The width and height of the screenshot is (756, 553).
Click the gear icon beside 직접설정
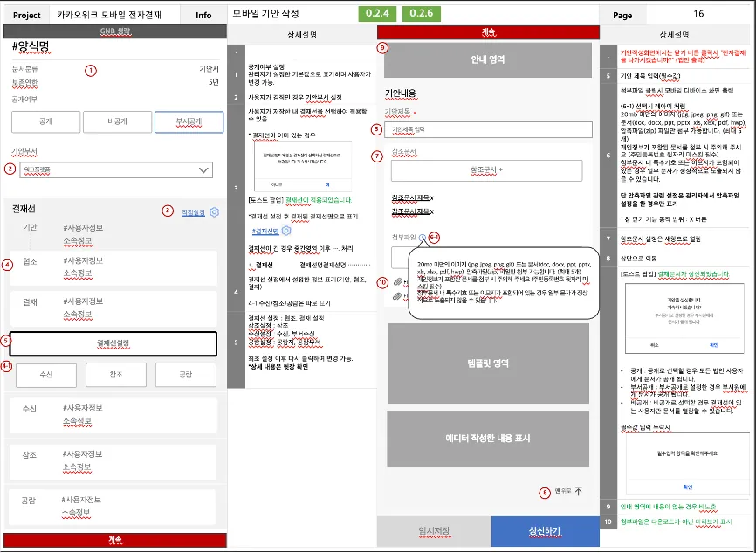pos(215,212)
